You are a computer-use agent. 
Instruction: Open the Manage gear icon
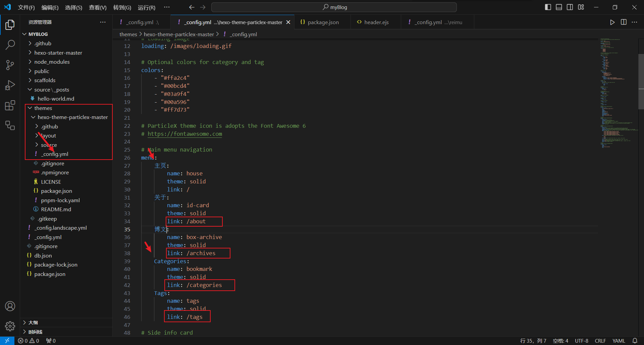point(10,326)
